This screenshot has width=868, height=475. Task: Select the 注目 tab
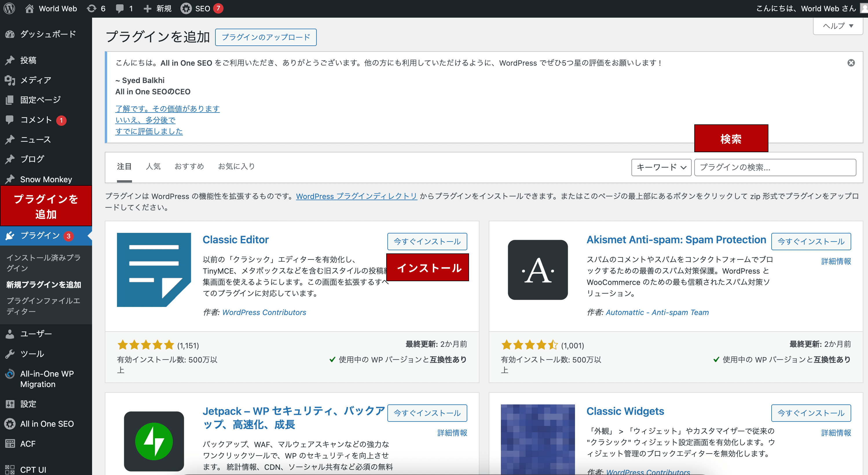coord(124,166)
